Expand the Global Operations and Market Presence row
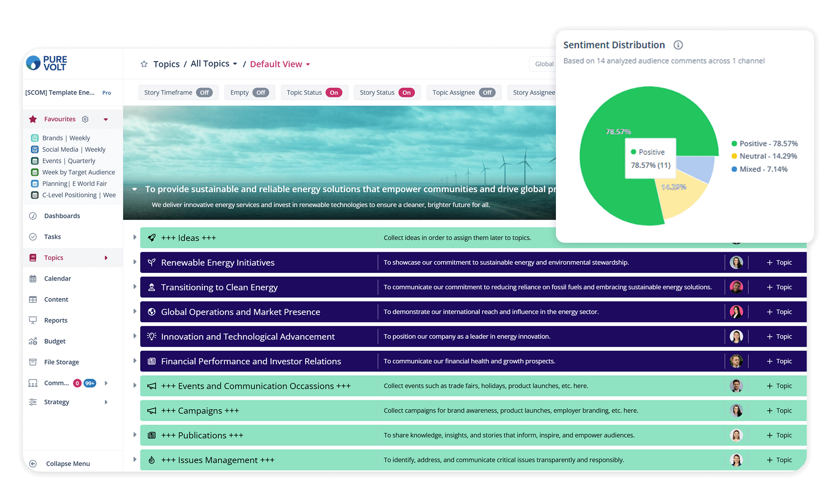 (134, 312)
